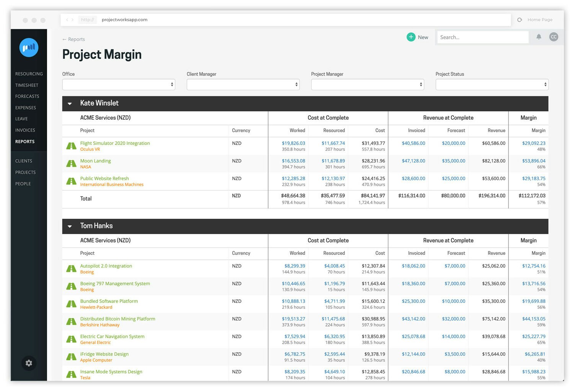Click the Search input field
This screenshot has width=574, height=392.
pos(483,37)
